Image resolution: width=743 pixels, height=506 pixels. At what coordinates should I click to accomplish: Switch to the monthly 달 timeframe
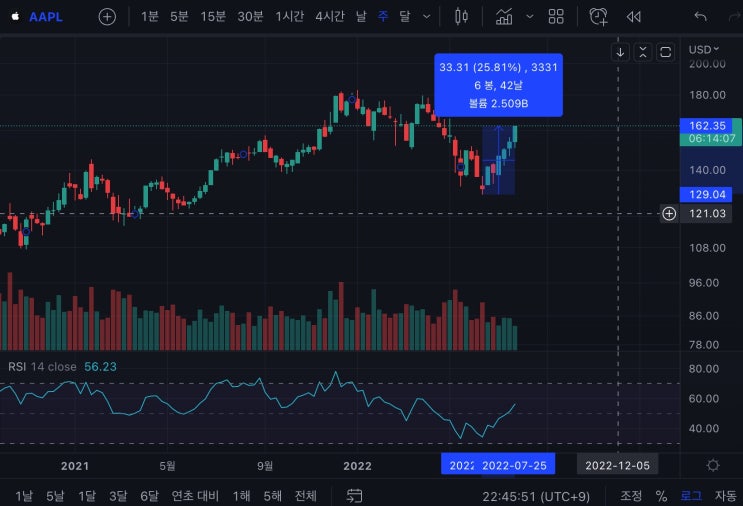[x=405, y=17]
